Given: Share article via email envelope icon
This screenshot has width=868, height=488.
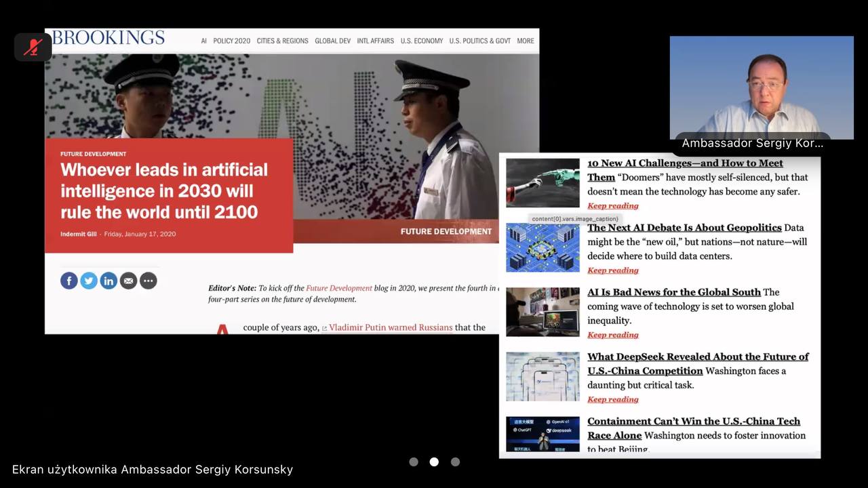Looking at the screenshot, I should (128, 281).
